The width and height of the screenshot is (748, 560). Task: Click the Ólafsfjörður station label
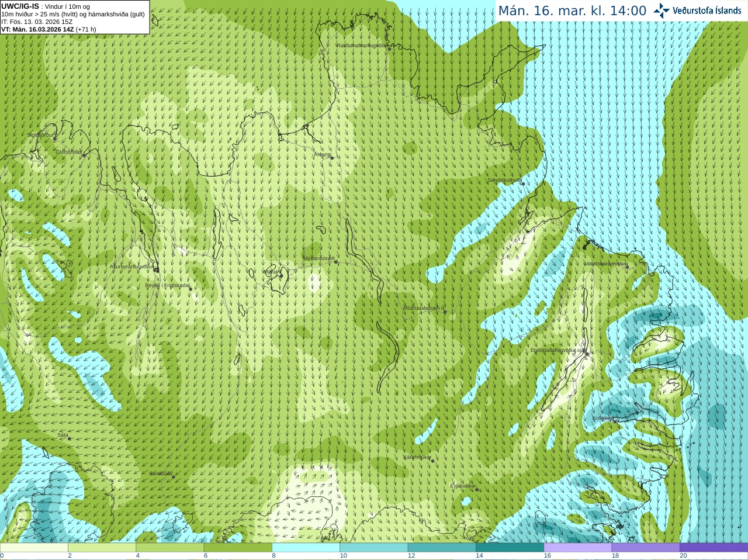tap(69, 152)
